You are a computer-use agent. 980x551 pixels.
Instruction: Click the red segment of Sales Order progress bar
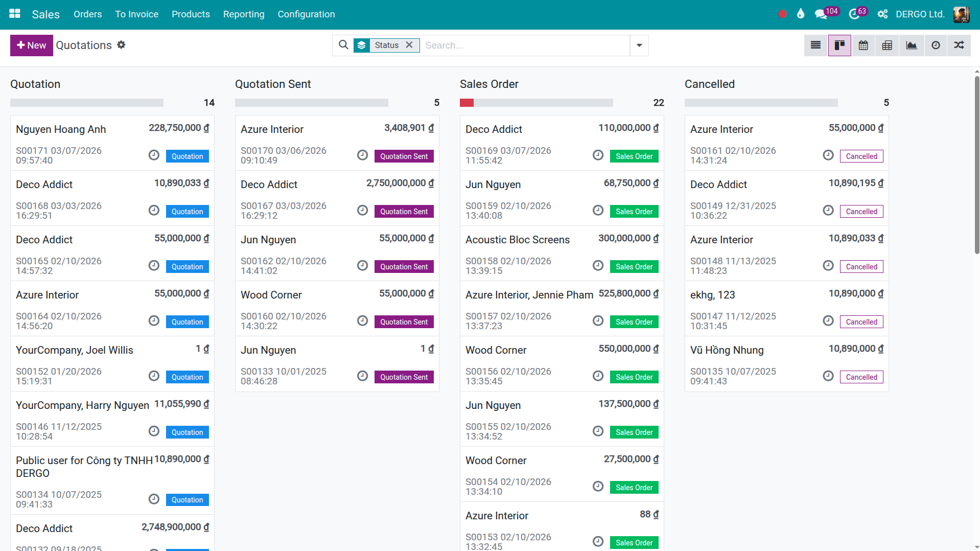[x=466, y=103]
